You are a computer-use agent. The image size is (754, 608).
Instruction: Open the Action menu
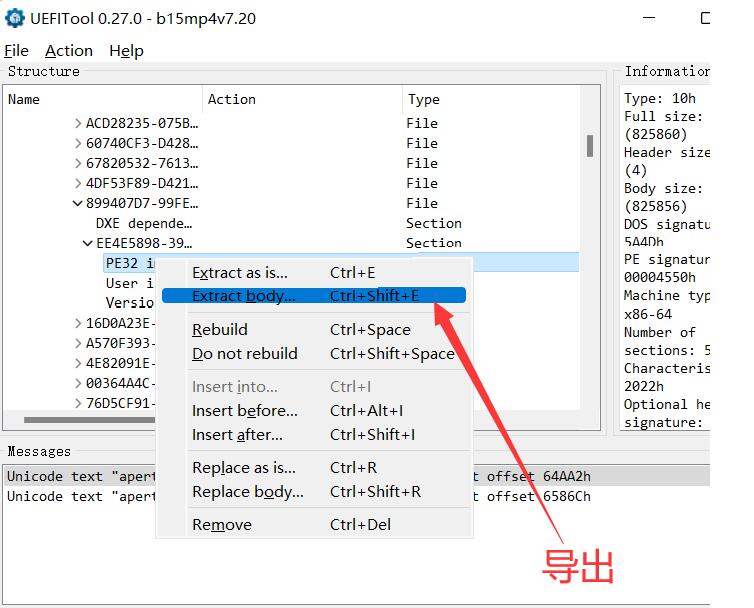click(x=69, y=51)
